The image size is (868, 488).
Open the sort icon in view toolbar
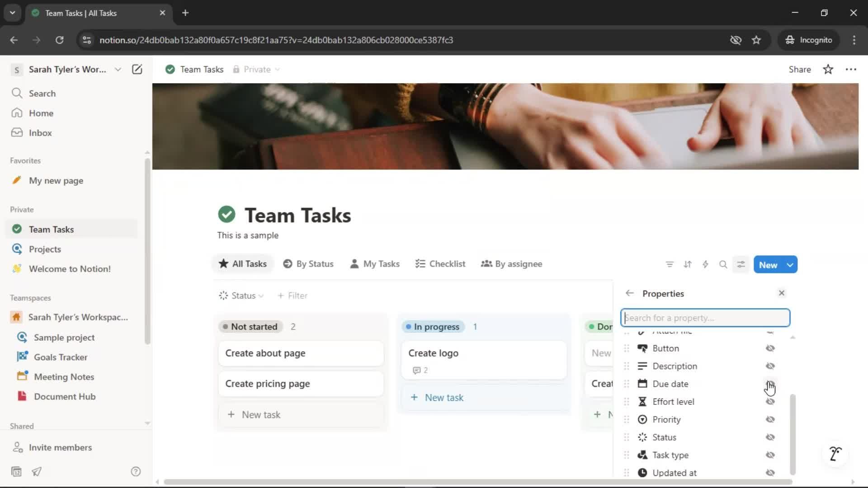point(688,264)
